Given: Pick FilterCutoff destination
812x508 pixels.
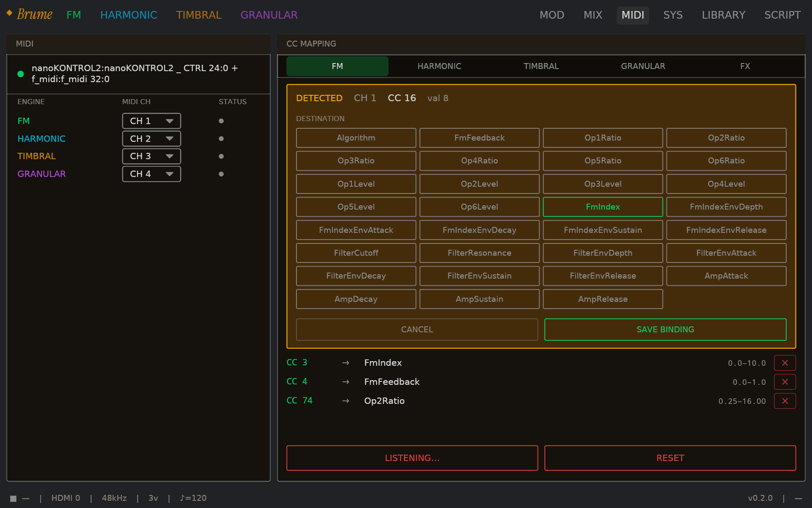Looking at the screenshot, I should (x=356, y=253).
